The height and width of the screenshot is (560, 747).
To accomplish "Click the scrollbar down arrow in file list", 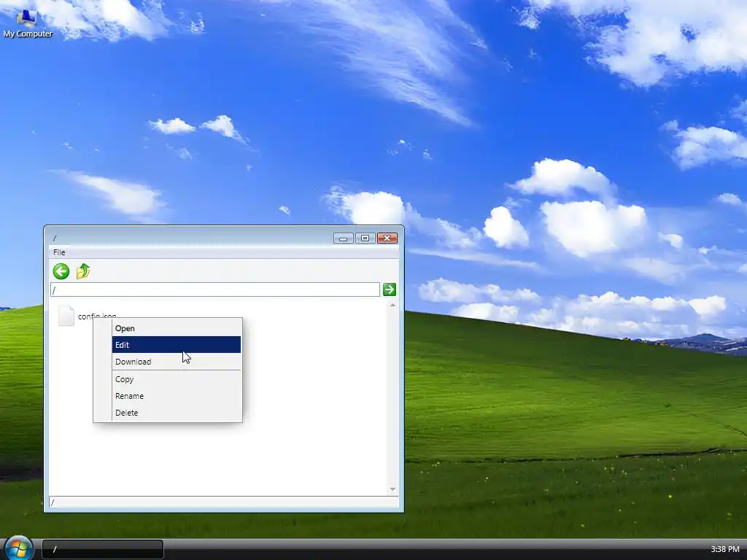I will [392, 489].
